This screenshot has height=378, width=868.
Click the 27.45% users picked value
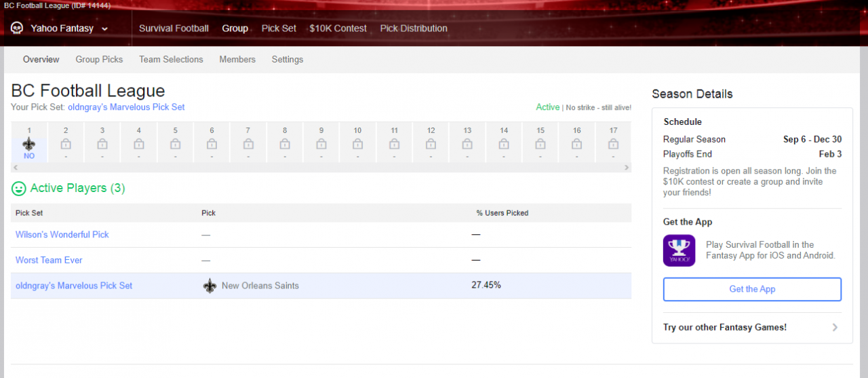pos(486,285)
